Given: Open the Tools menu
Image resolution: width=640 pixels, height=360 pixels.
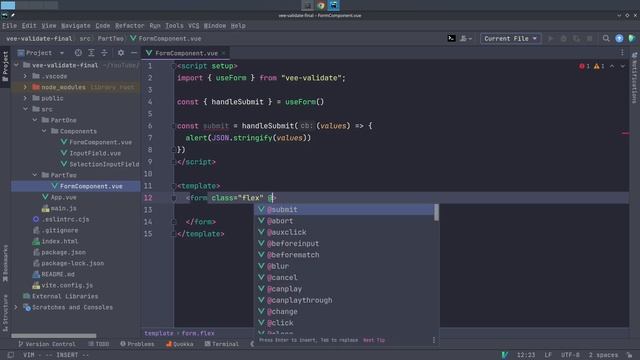Looking at the screenshot, I should coord(174,25).
